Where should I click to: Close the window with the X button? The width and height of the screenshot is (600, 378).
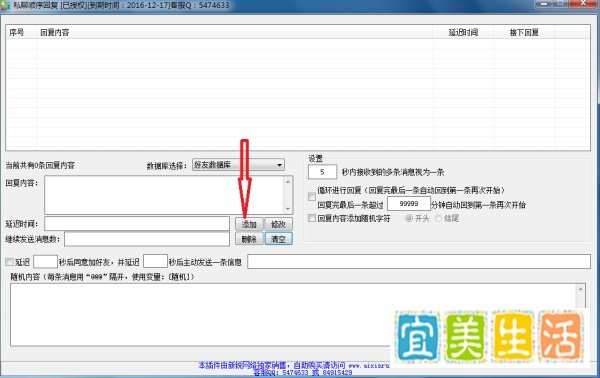click(x=583, y=3)
